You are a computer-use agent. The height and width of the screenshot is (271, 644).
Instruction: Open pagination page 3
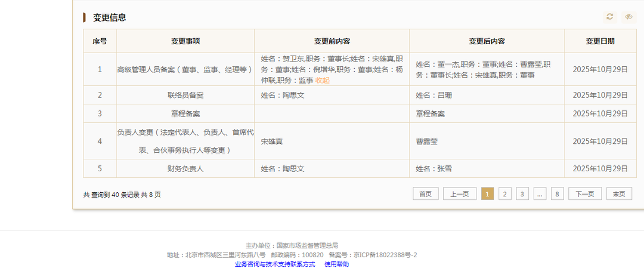coord(522,193)
